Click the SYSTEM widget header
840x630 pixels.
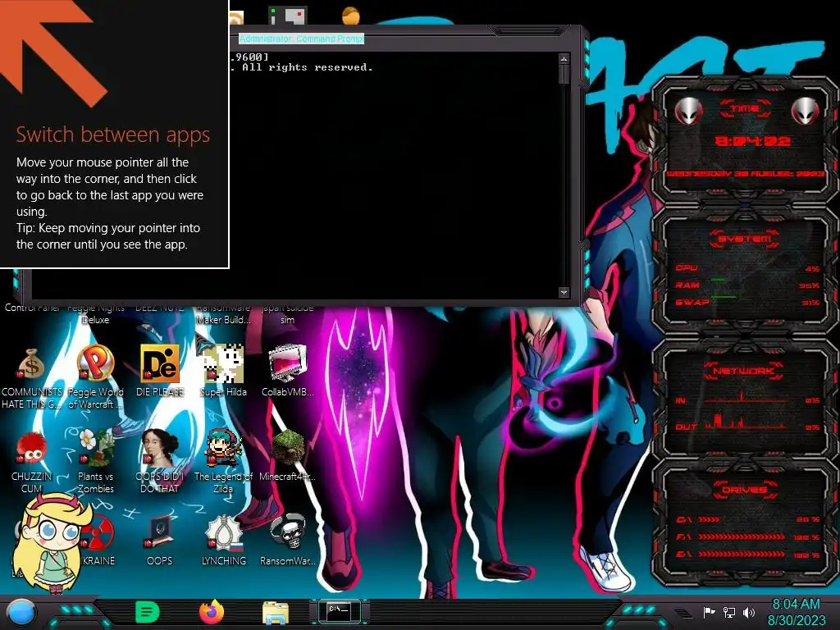(745, 239)
